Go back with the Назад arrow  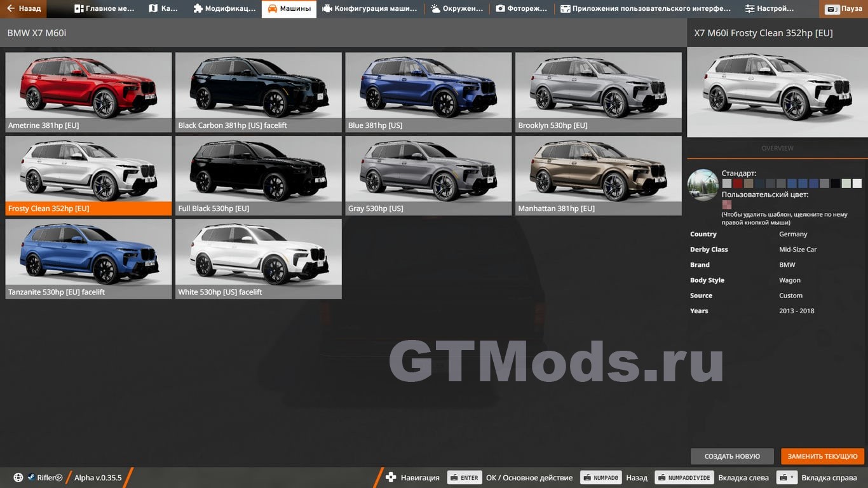point(24,9)
